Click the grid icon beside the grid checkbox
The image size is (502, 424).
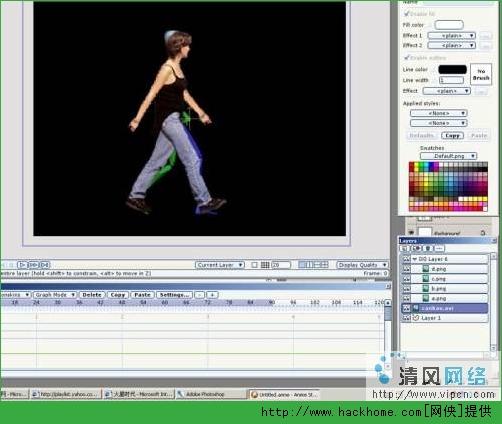(265, 265)
